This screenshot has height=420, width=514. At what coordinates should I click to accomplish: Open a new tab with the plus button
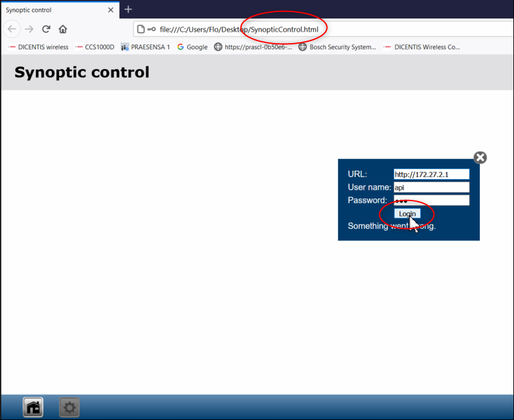coord(128,9)
